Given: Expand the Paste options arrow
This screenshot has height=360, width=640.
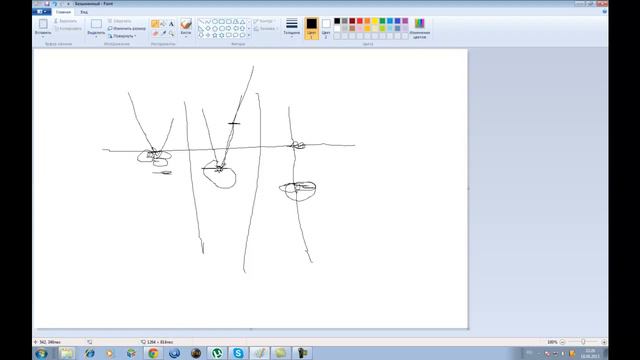Looking at the screenshot, I should [x=43, y=37].
